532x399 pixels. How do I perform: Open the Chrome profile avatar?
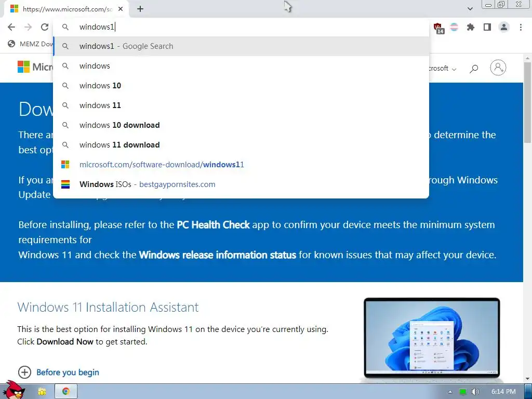(x=504, y=27)
